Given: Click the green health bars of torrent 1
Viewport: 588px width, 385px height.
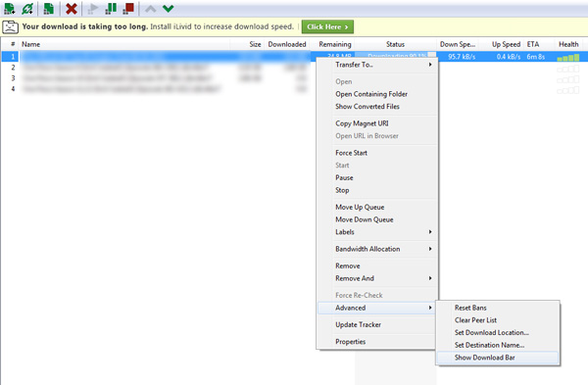Looking at the screenshot, I should pyautogui.click(x=568, y=58).
